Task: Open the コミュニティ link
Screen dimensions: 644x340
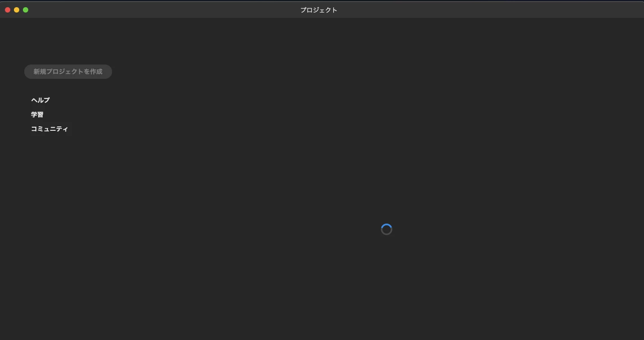Action: click(x=49, y=129)
